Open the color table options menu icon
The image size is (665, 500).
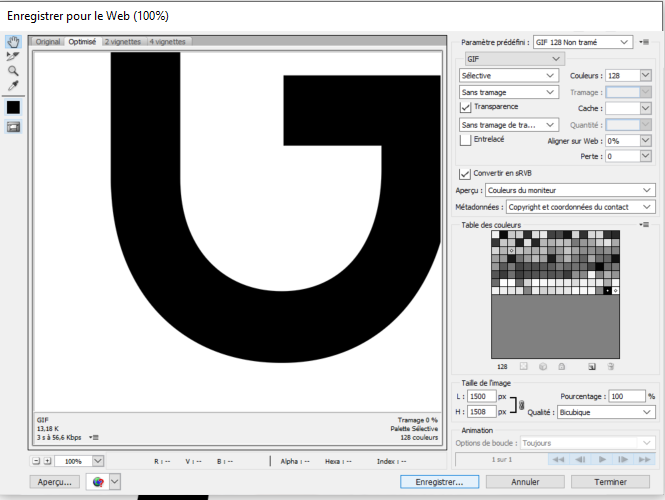pyautogui.click(x=644, y=225)
